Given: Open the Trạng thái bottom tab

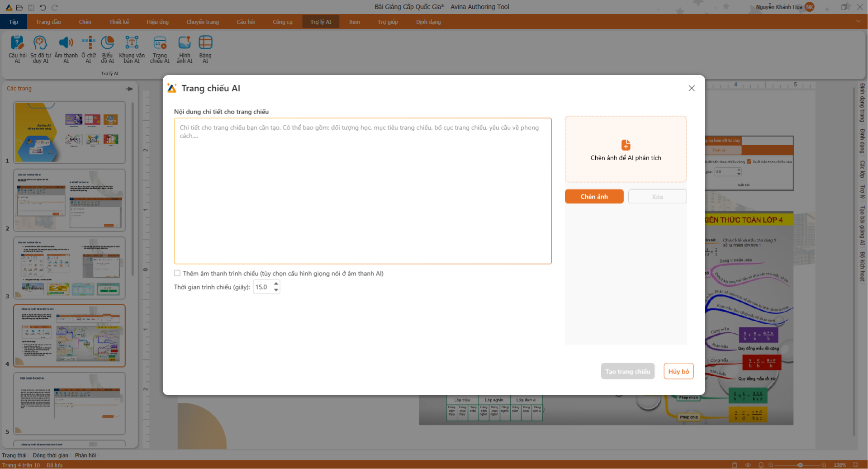Looking at the screenshot, I should (14, 455).
